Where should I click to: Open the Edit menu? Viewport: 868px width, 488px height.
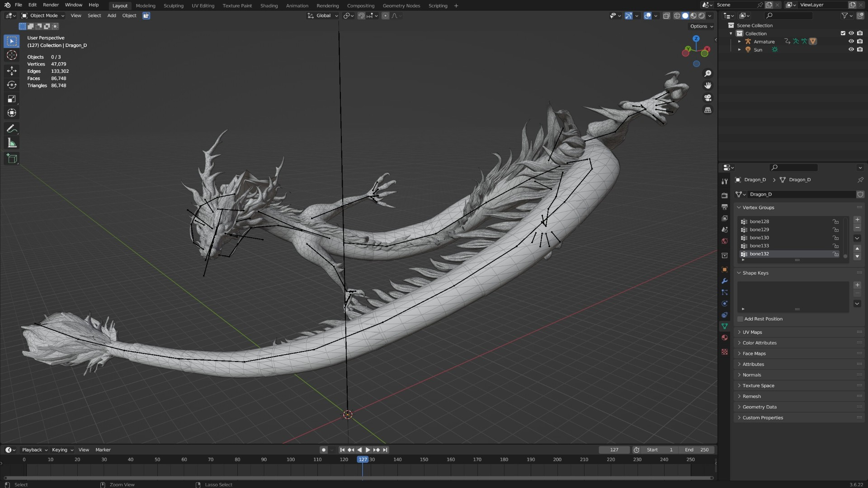[x=33, y=5]
